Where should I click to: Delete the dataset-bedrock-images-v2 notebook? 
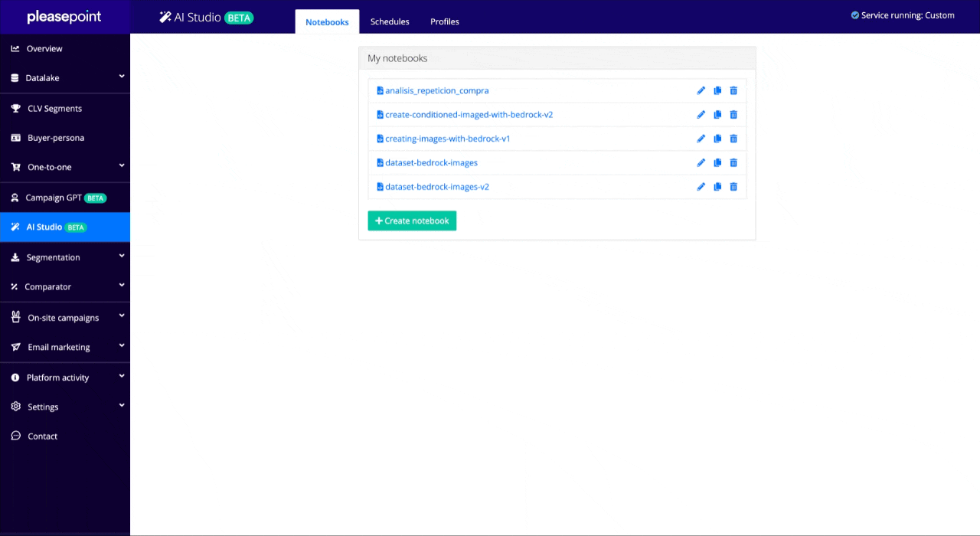733,187
